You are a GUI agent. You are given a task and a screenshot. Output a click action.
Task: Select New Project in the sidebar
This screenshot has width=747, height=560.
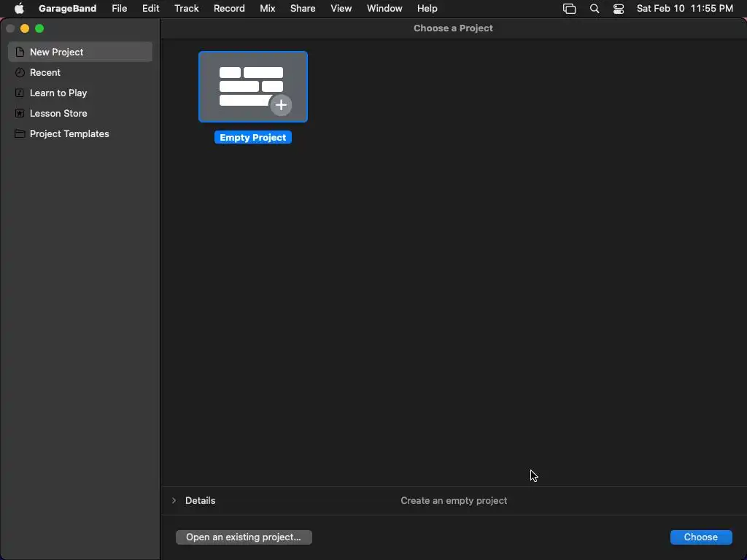coord(80,52)
